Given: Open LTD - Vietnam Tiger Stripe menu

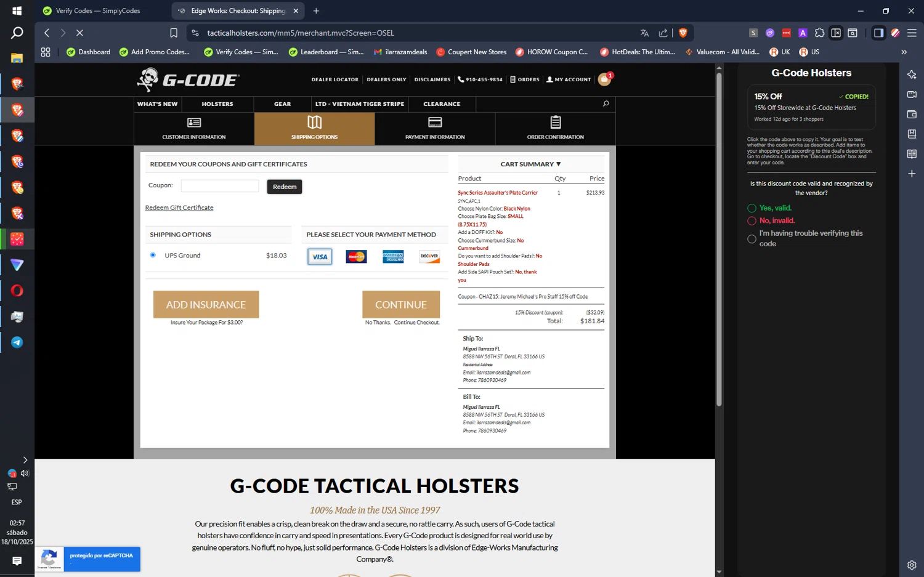Looking at the screenshot, I should [x=360, y=104].
